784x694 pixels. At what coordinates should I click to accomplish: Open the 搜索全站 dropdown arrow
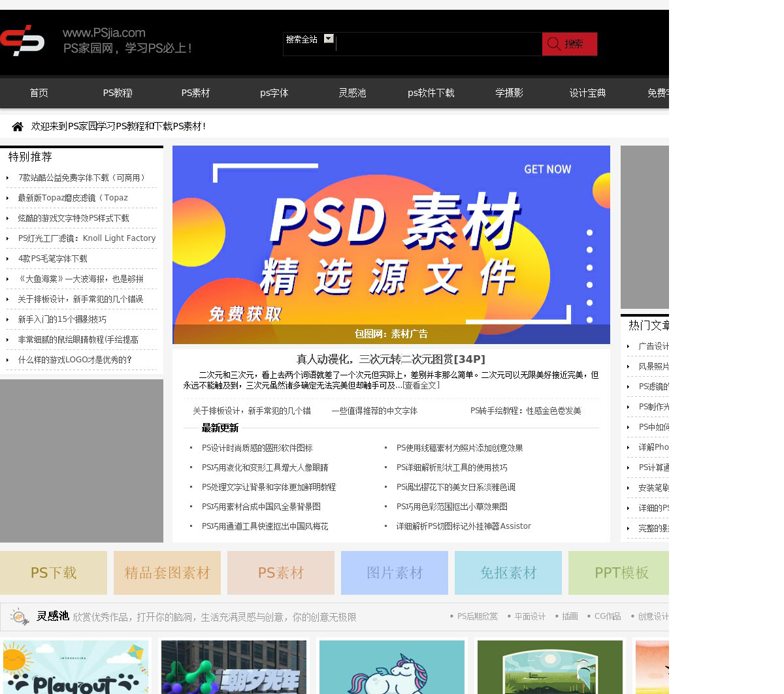tap(329, 39)
